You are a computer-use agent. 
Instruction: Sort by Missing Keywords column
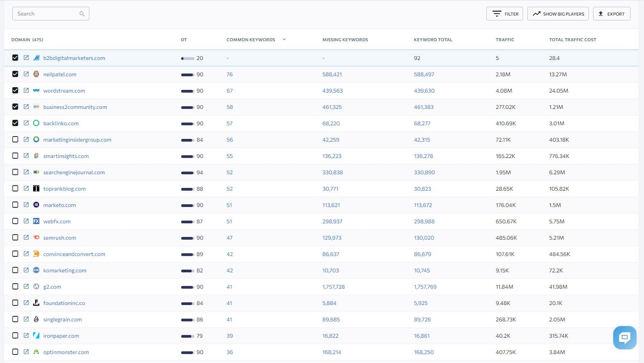(x=345, y=40)
